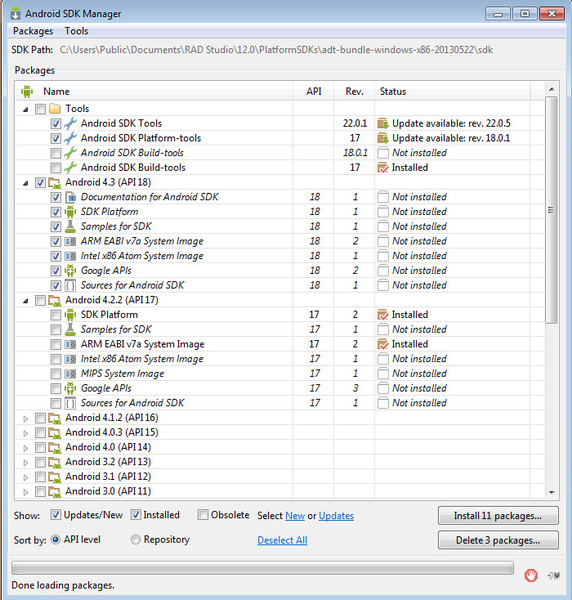The width and height of the screenshot is (572, 600).
Task: Uncheck the Android SDK Platform-tools checkbox
Action: (55, 138)
